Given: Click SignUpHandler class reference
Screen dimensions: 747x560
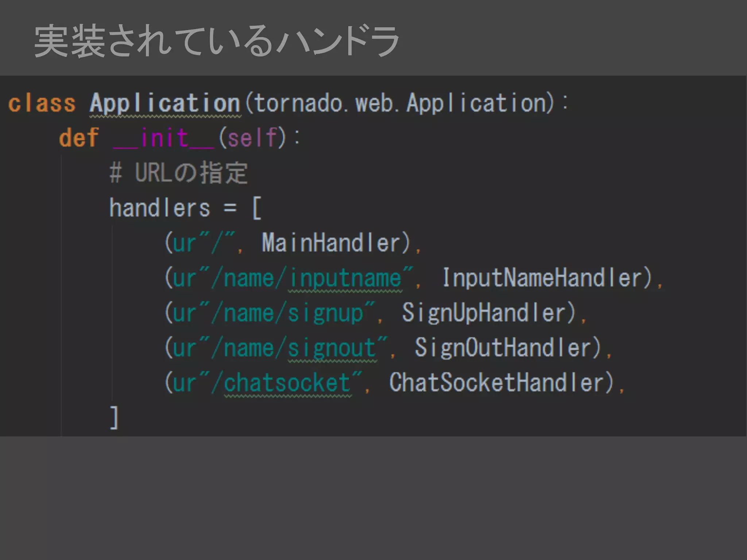Looking at the screenshot, I should click(x=484, y=313).
